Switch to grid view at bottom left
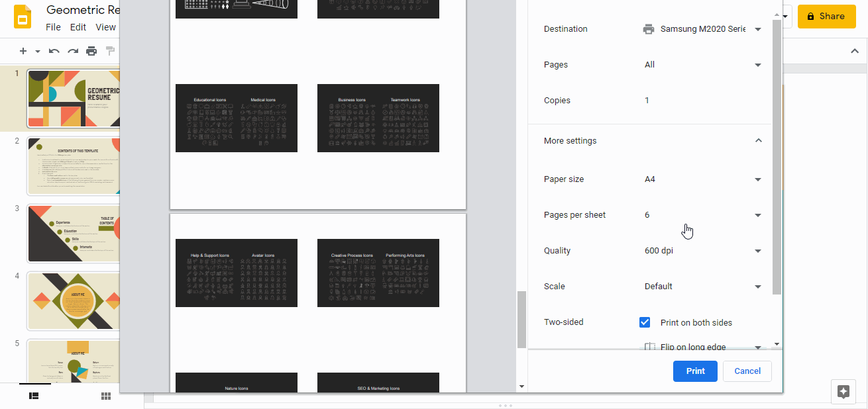Viewport: 868px width, 409px height. (105, 396)
